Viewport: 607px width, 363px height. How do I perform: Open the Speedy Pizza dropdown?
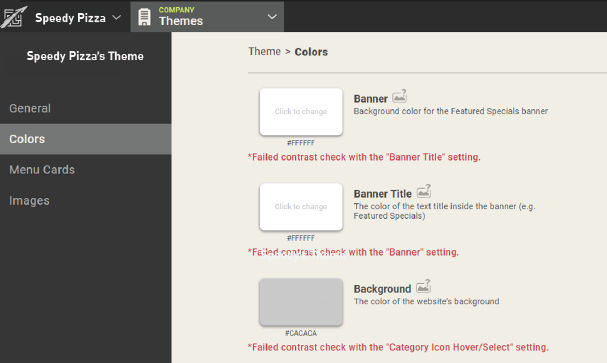(x=78, y=17)
